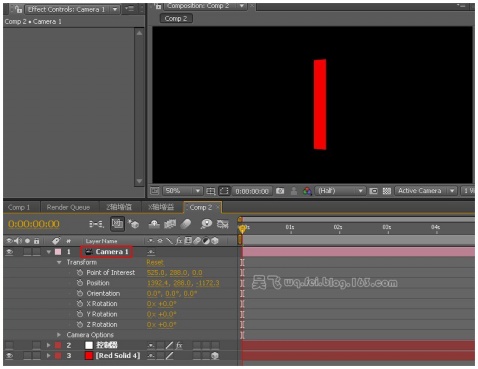Viewport: 478px width, 369px height.
Task: Select Camera 1 layer name
Action: [112, 252]
